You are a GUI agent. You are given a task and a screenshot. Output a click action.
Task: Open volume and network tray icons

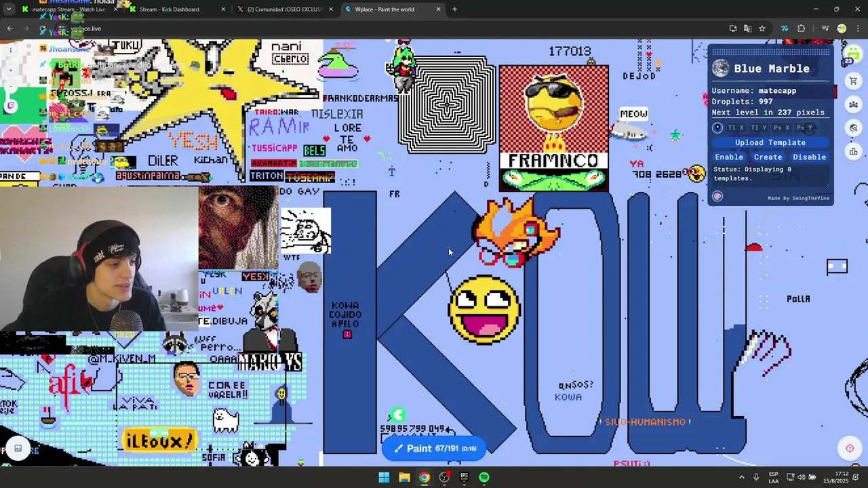click(x=801, y=477)
